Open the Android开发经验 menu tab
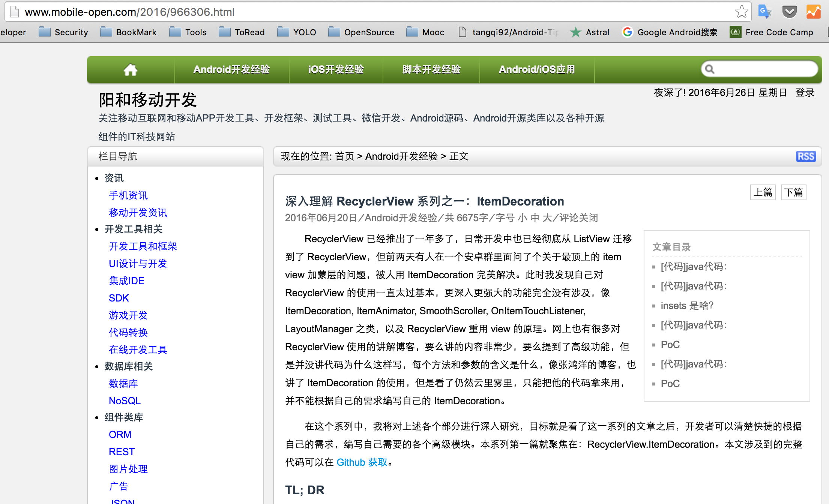The image size is (829, 504). pos(231,70)
